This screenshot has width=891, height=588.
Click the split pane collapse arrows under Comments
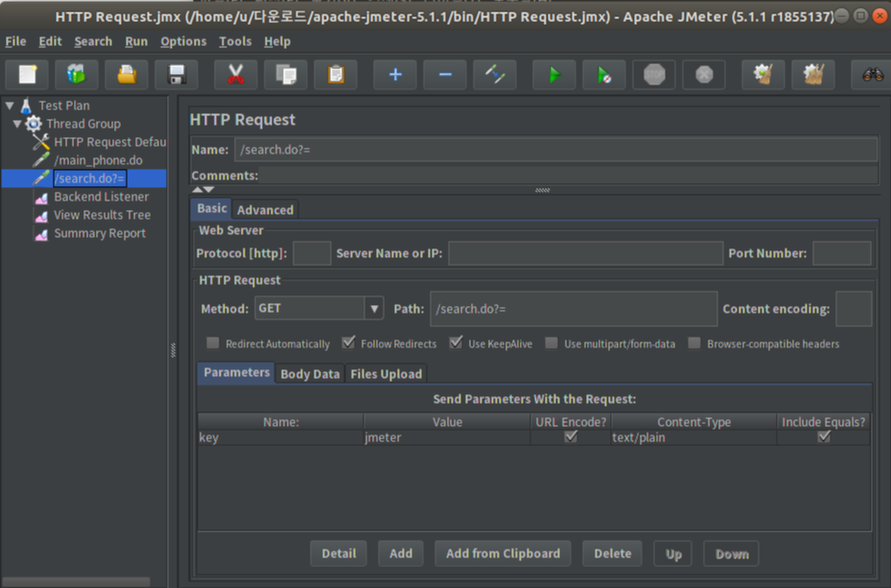coord(203,189)
